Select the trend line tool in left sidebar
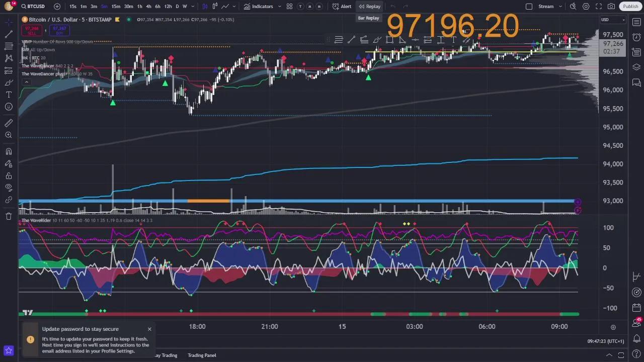This screenshot has width=644, height=362. coord(9,34)
